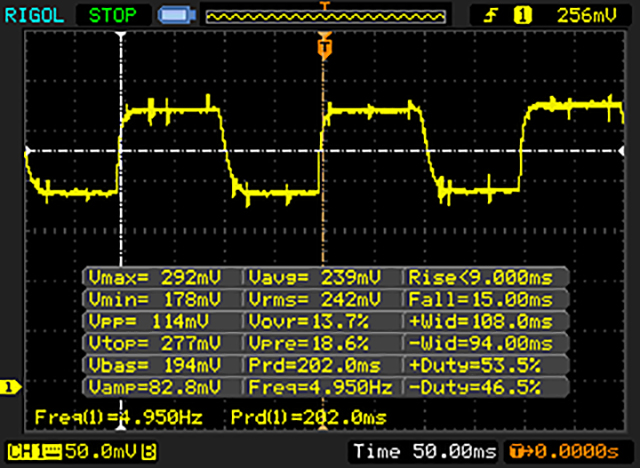This screenshot has width=640, height=468.
Task: Click the battery icon in the top bar
Action: coord(177,16)
